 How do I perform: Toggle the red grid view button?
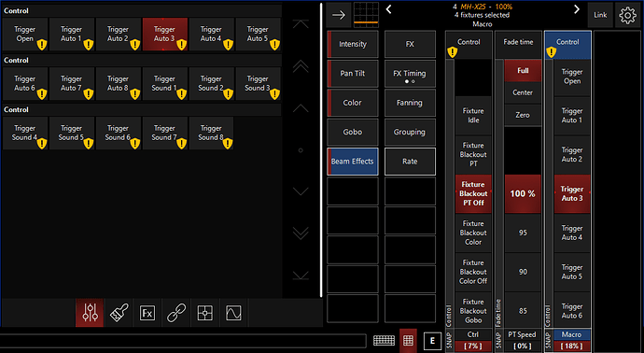pyautogui.click(x=408, y=341)
